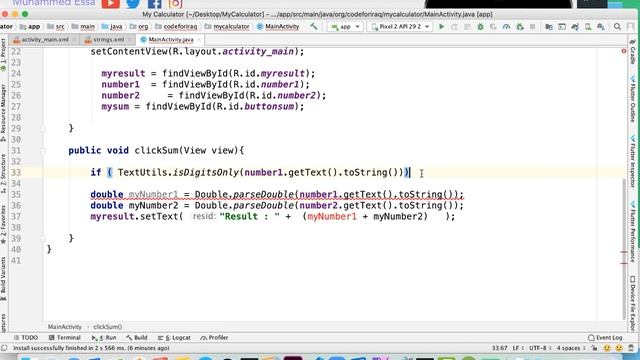Toggle tool window bars icon in bottom-left corner

point(4,348)
